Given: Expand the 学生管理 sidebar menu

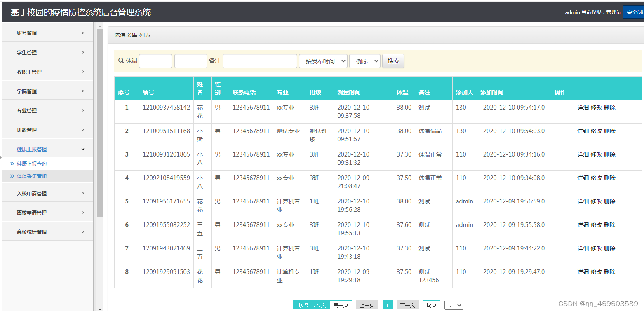Looking at the screenshot, I should [x=48, y=52].
